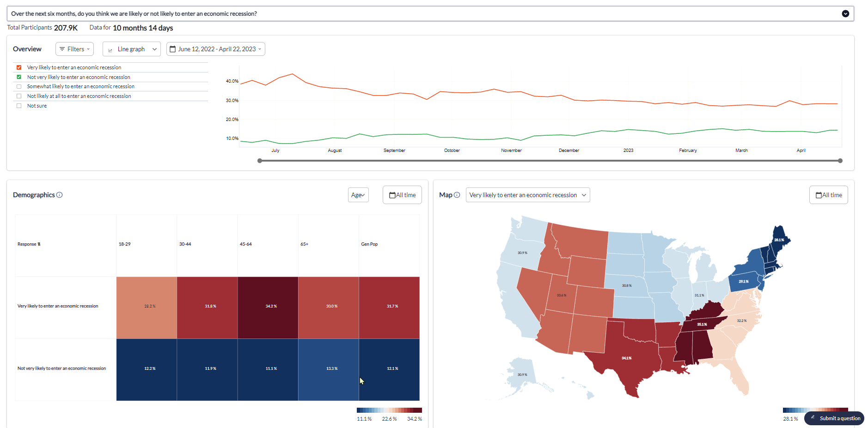Viewport: 868px width, 428px height.
Task: Click the Map info icon
Action: pos(457,195)
